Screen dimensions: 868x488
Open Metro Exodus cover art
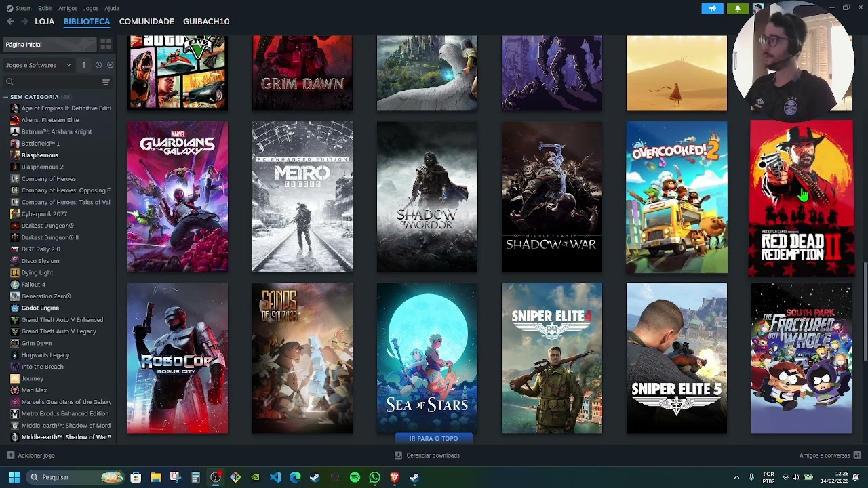(302, 197)
